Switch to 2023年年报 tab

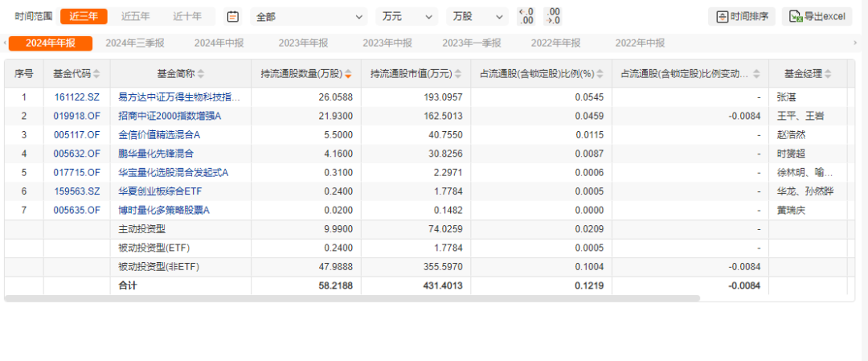[x=303, y=43]
